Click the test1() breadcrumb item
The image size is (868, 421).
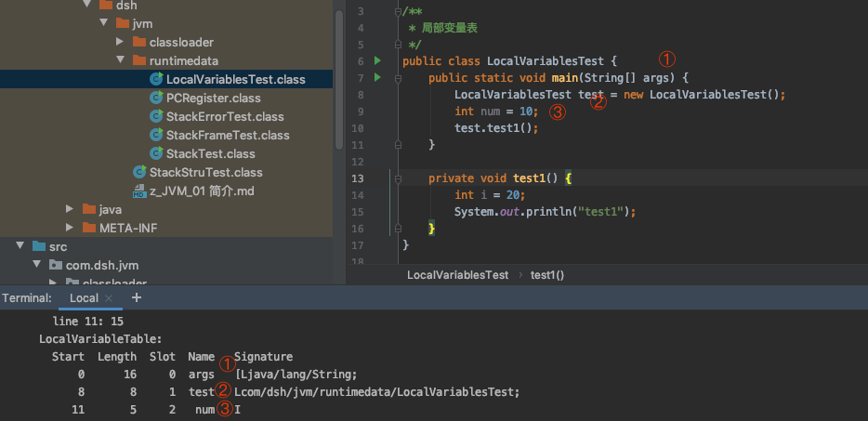pyautogui.click(x=547, y=275)
